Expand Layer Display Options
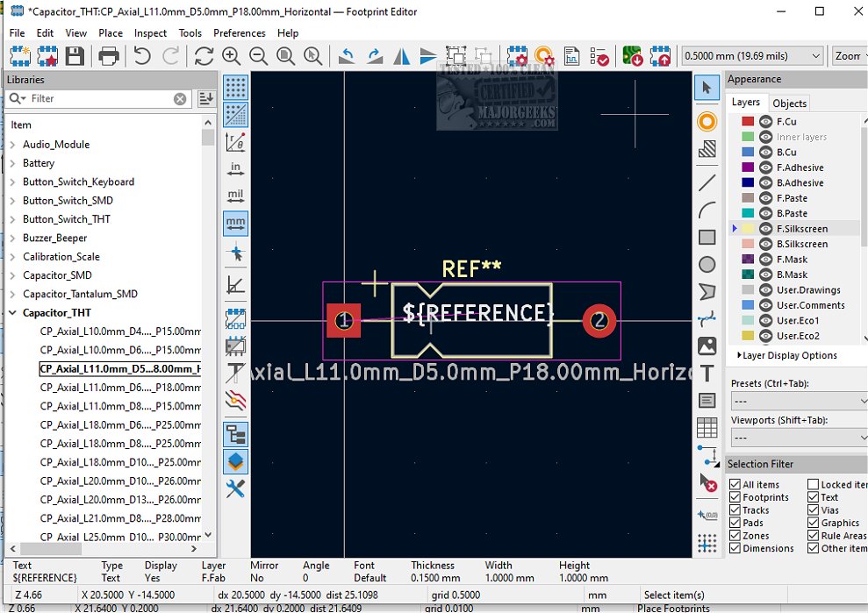The image size is (868, 613). click(787, 355)
